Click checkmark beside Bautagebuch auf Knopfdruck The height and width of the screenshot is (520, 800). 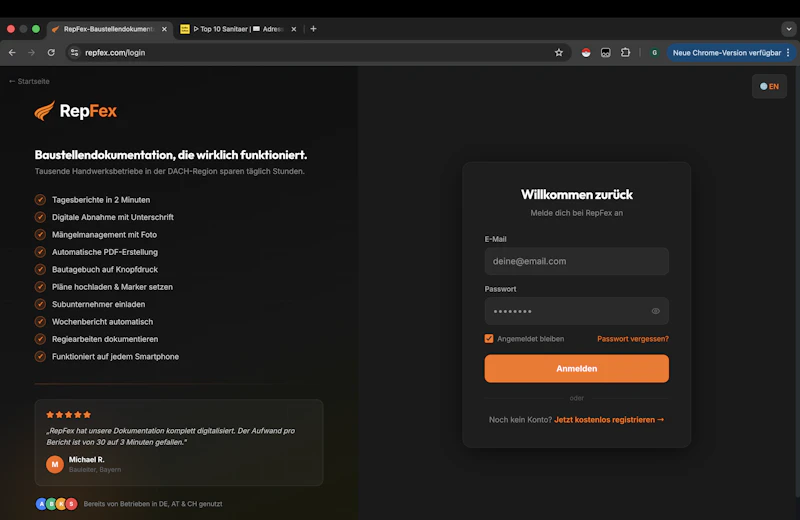coord(40,269)
